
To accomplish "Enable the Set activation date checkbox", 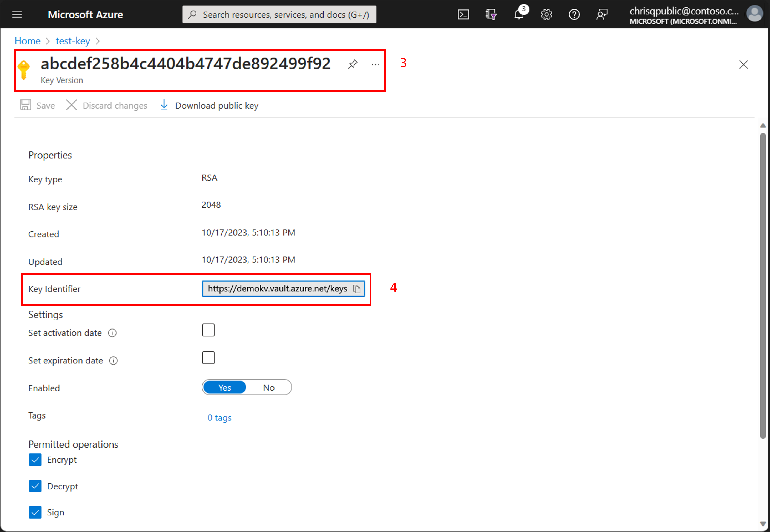I will [x=208, y=330].
